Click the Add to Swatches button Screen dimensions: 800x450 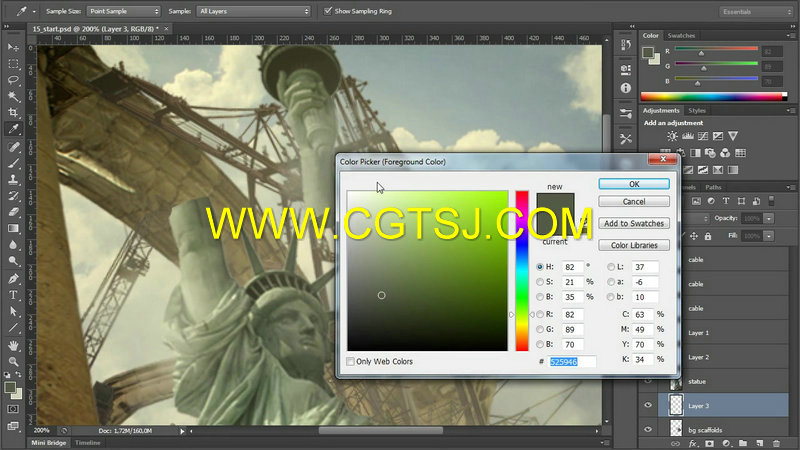[x=634, y=223]
